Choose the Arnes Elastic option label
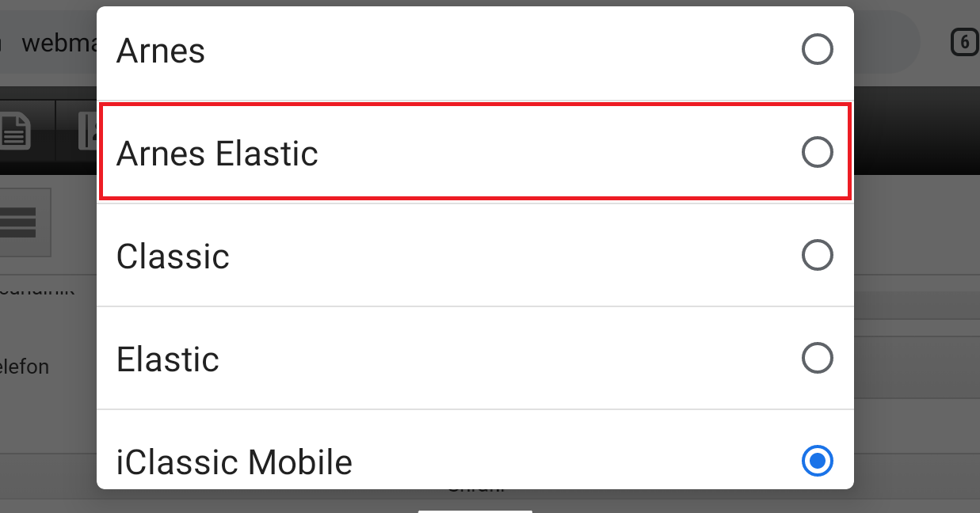Viewport: 980px width, 513px height. (x=217, y=154)
